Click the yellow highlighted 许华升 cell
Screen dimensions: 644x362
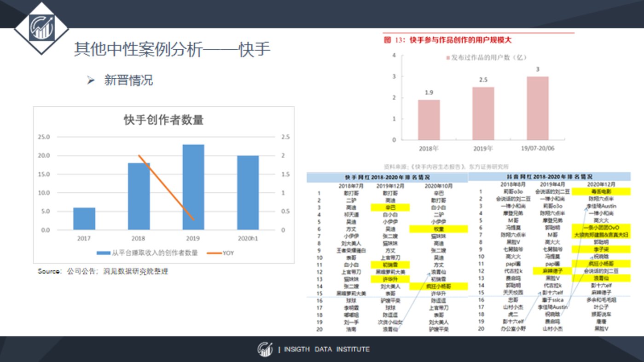tap(390, 279)
